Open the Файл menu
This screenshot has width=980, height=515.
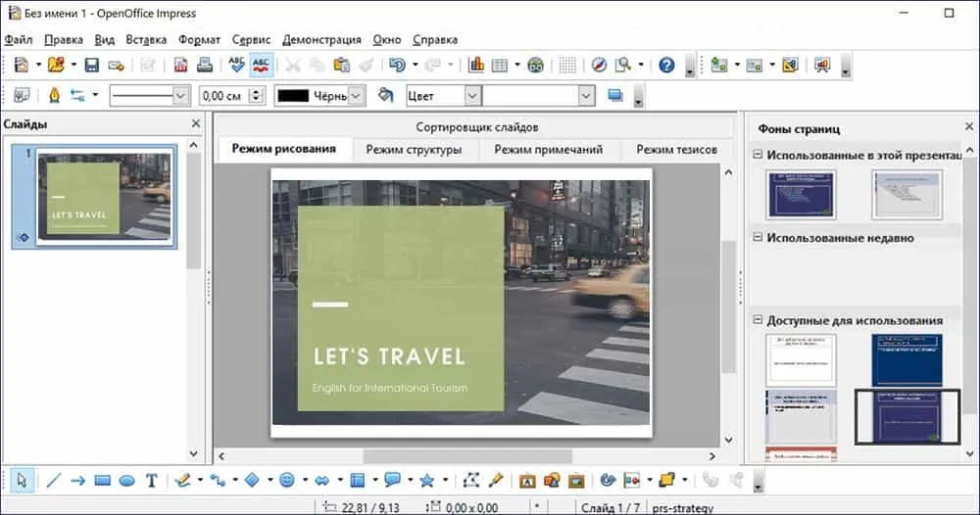pos(18,39)
